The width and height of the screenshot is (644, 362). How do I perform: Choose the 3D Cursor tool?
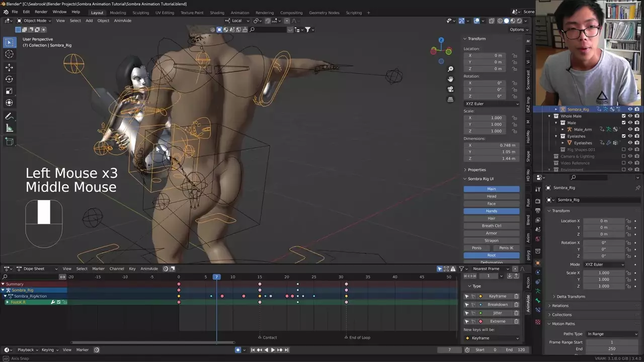[9, 54]
